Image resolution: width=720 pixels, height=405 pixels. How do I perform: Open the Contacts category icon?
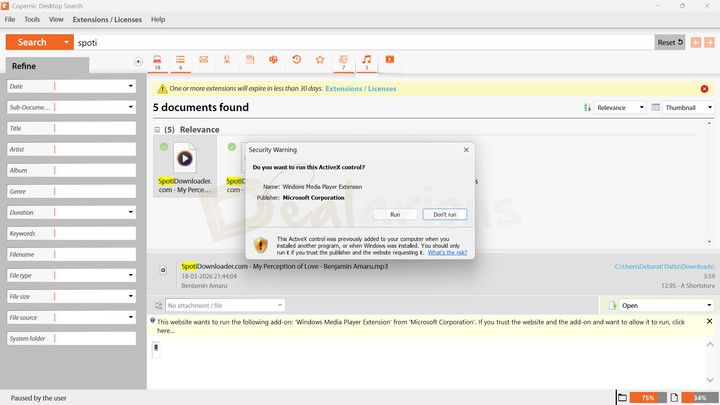click(227, 60)
